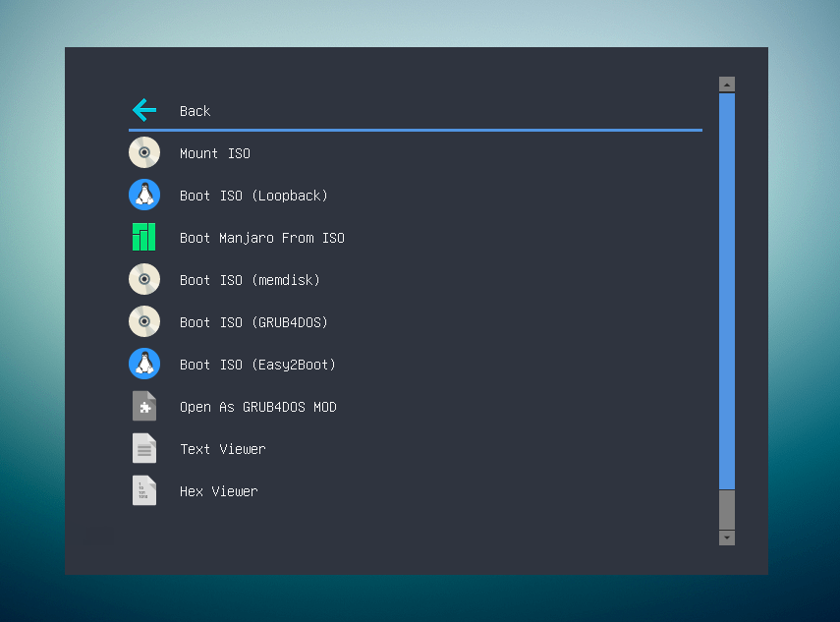Open the Text Viewer
The image size is (840, 622).
click(x=223, y=449)
